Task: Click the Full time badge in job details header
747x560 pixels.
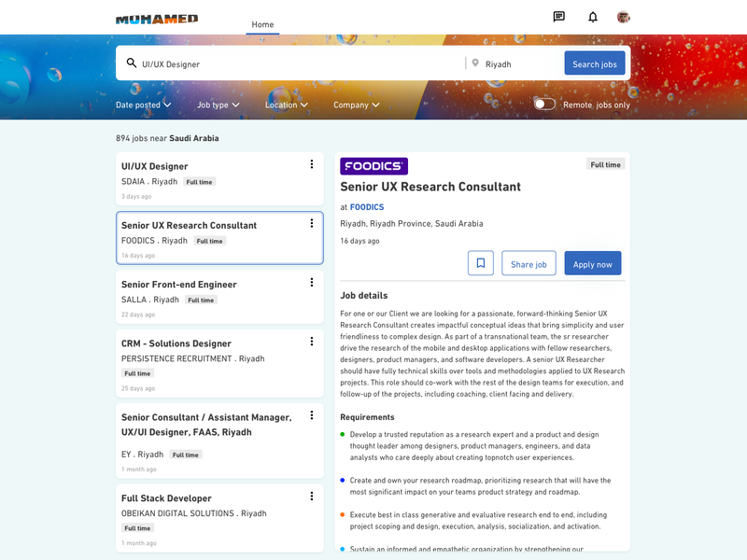Action: coord(605,164)
